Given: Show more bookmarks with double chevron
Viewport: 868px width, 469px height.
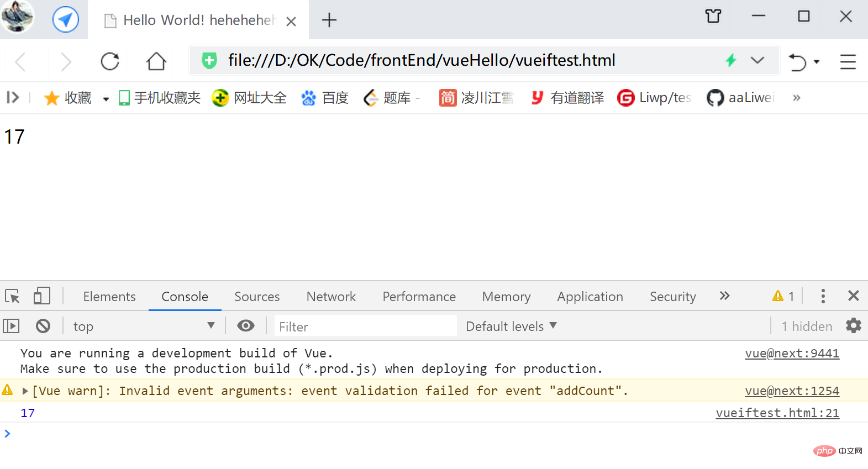Looking at the screenshot, I should 796,98.
